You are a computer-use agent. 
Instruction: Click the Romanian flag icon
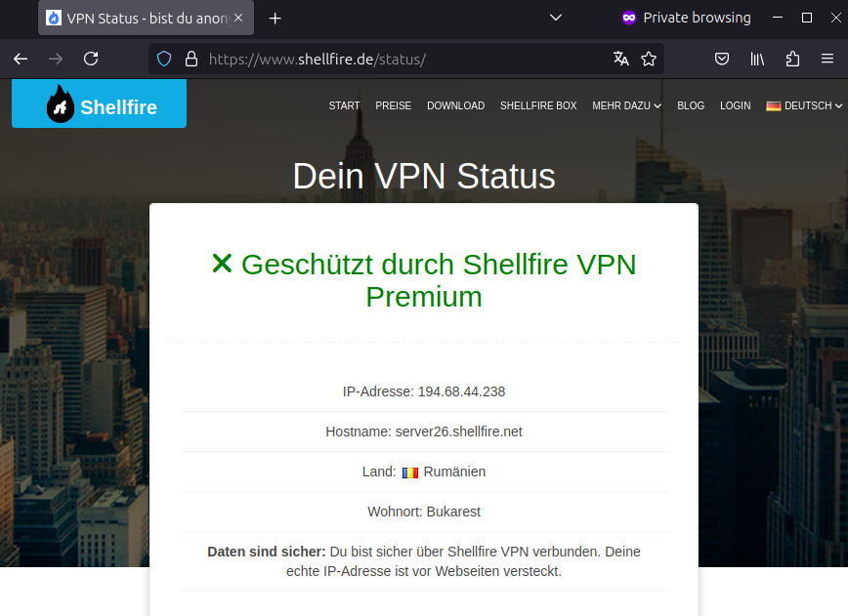(x=410, y=472)
